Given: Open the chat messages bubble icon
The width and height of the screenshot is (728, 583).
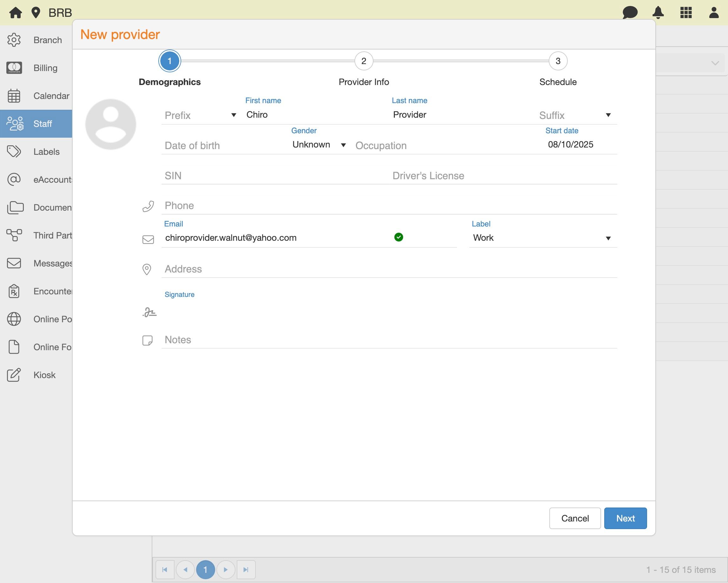Looking at the screenshot, I should coord(630,12).
